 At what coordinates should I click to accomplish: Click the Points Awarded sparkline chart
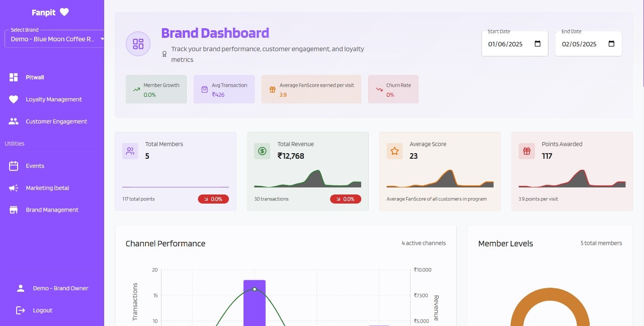572,179
